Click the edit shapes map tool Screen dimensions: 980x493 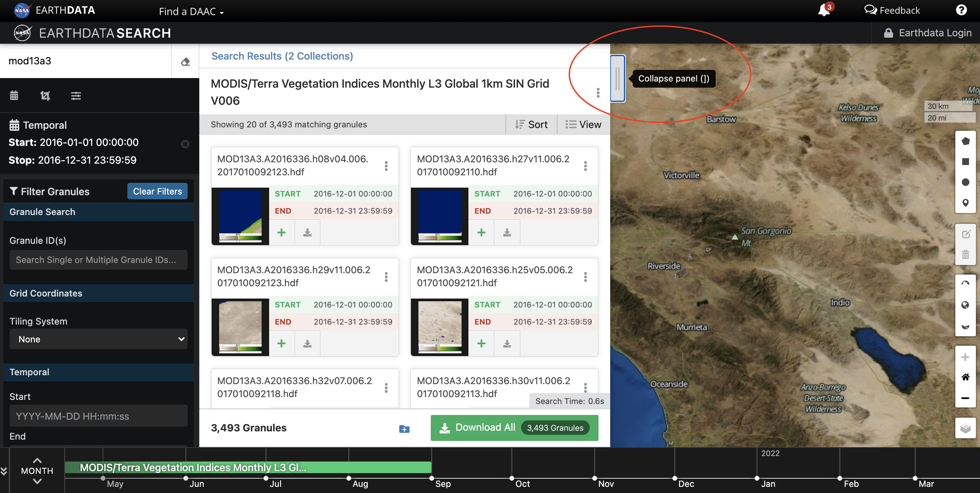click(x=965, y=234)
